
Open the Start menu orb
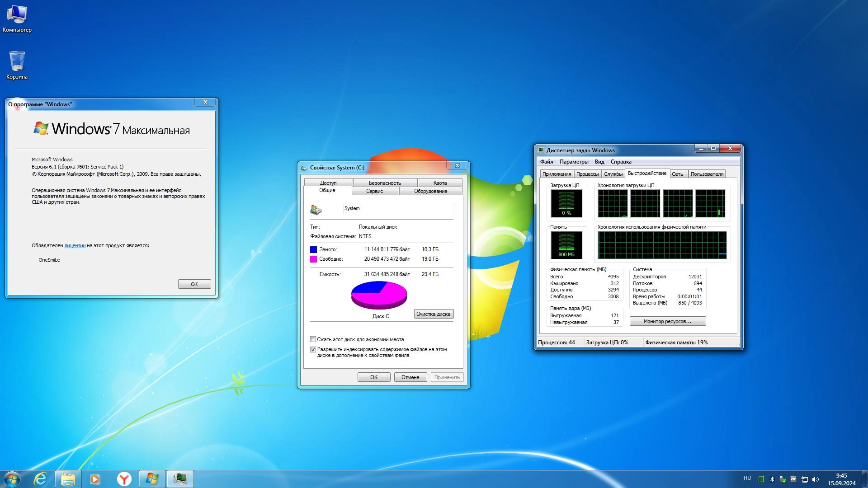(x=12, y=479)
